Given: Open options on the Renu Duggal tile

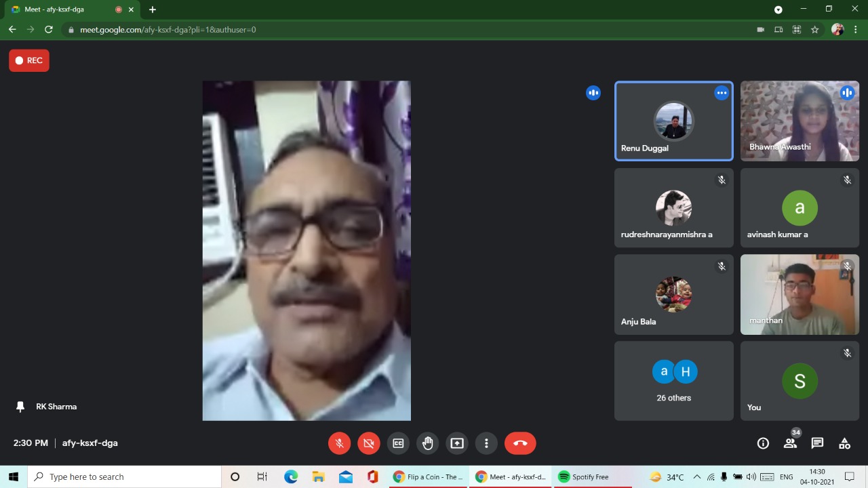Looking at the screenshot, I should [722, 93].
